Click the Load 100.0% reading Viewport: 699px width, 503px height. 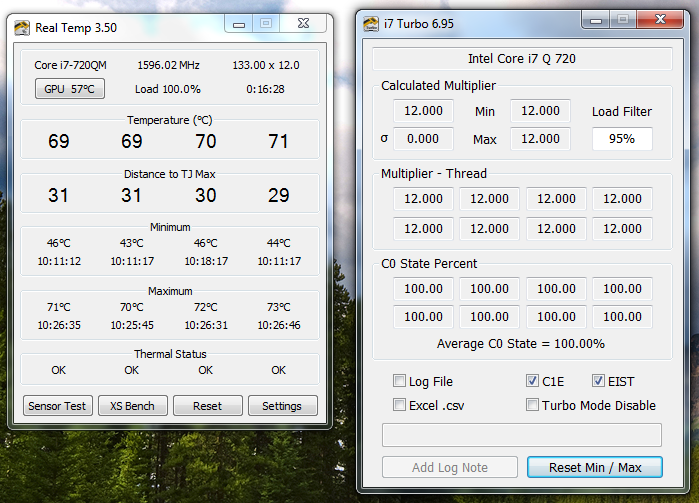(x=168, y=89)
